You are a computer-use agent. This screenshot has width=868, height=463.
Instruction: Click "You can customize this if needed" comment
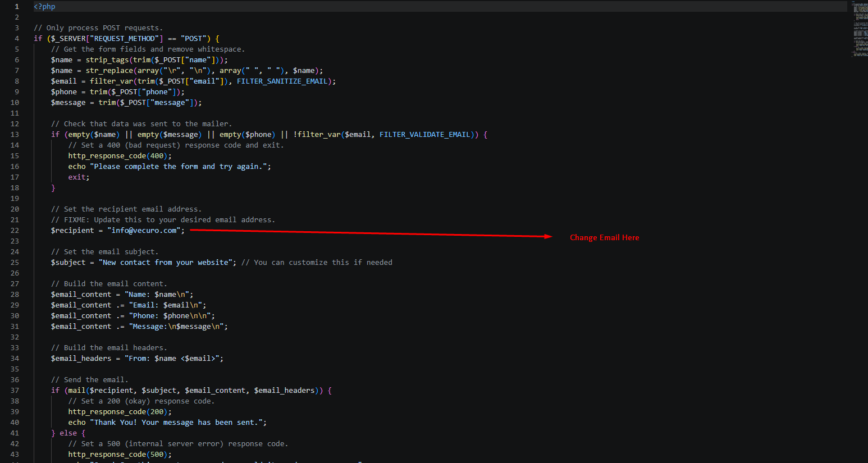(317, 263)
